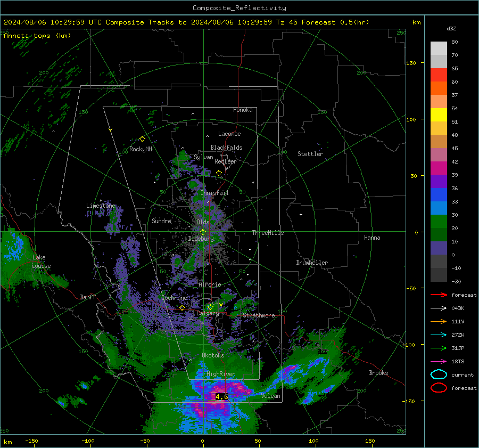Screen dimensions: 479x448
Task: Click the Composite_Reflectivity title
Action: 240,8
